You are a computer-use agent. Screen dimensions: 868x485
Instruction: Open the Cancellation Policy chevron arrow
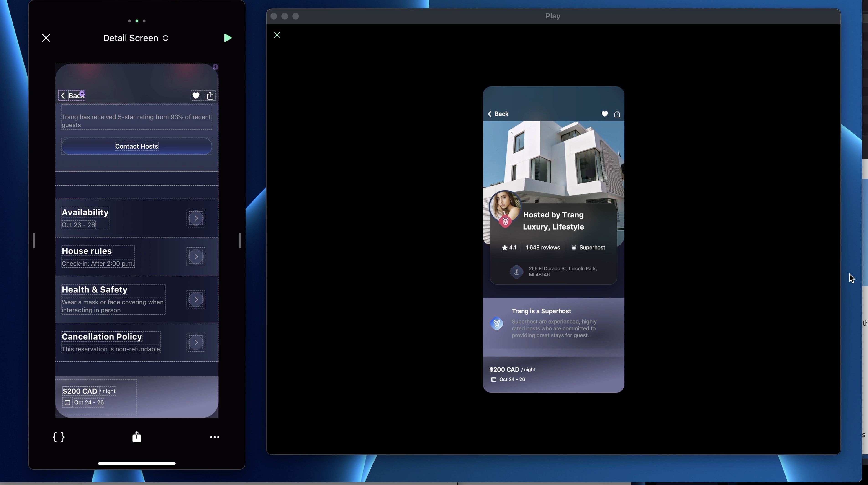(196, 342)
